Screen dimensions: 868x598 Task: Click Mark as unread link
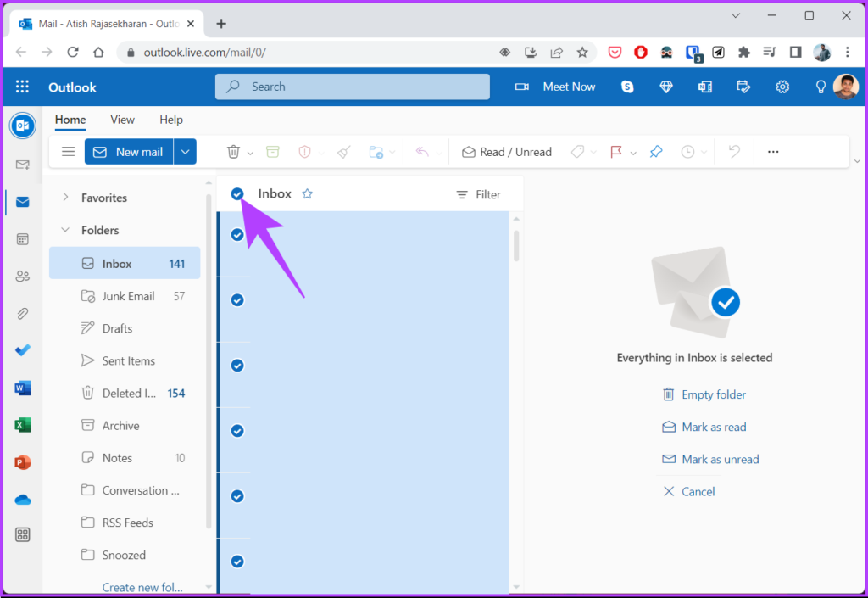coord(711,459)
